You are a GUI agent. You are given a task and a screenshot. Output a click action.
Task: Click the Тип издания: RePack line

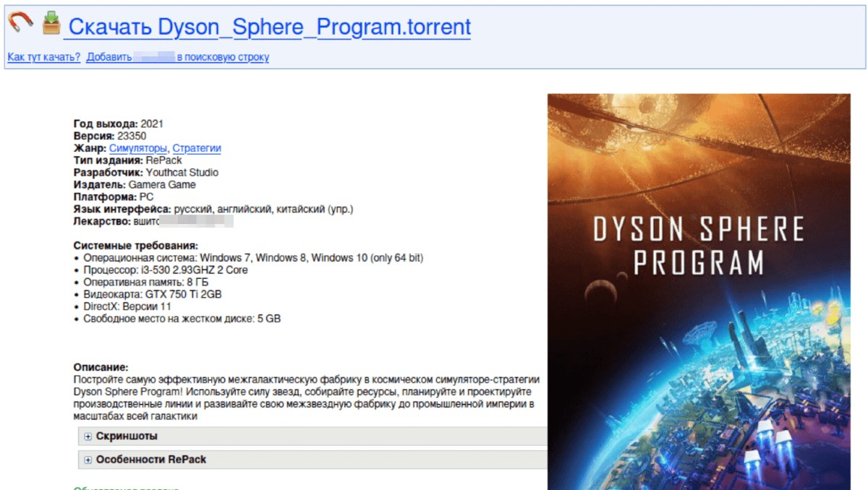tap(128, 160)
